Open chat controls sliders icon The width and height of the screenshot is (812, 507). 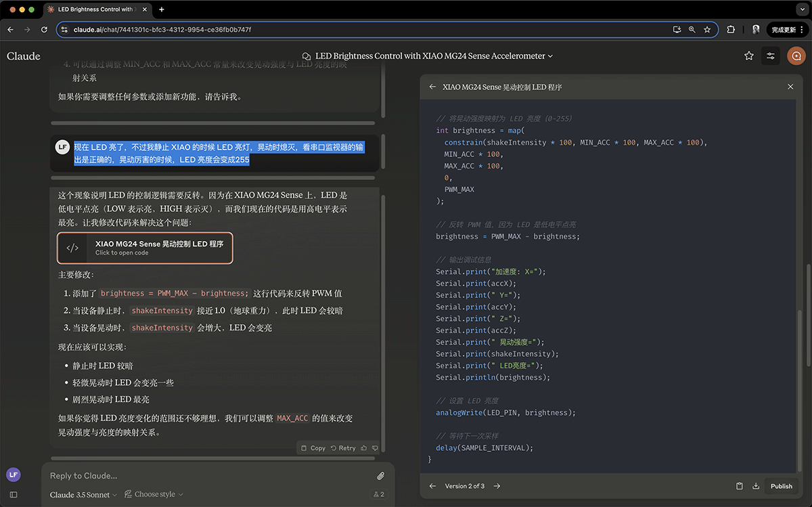770,56
